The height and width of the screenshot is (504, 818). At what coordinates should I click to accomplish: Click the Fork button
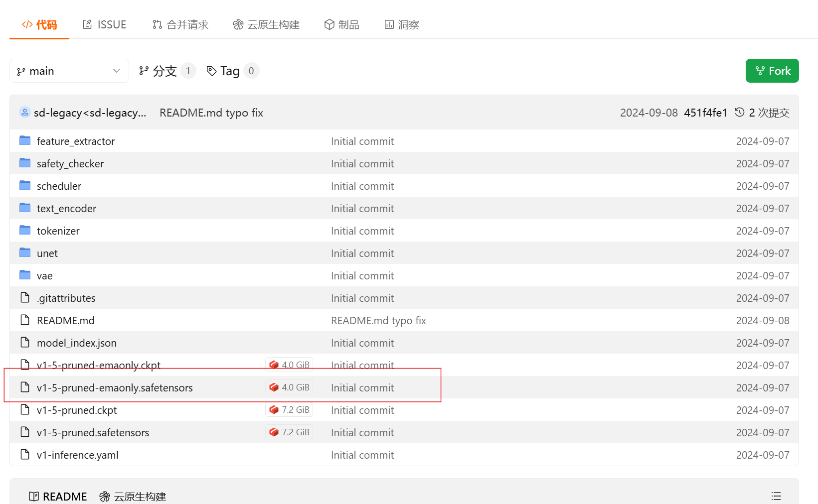[x=772, y=70]
